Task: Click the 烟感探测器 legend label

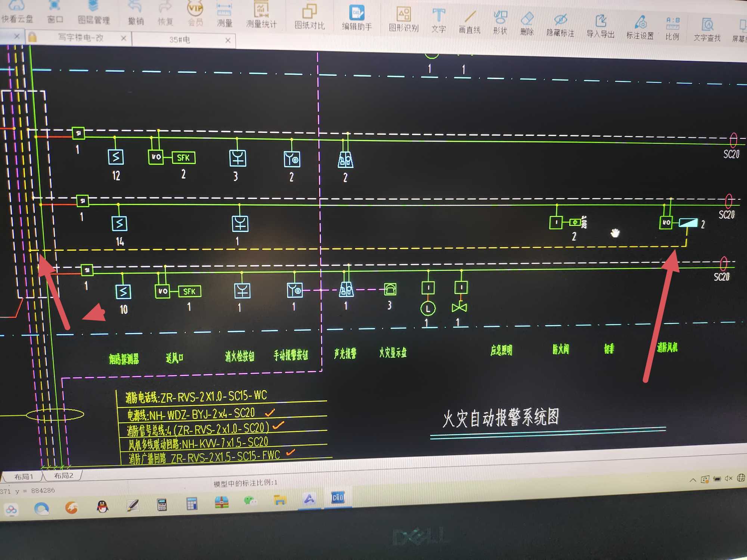Action: [124, 359]
